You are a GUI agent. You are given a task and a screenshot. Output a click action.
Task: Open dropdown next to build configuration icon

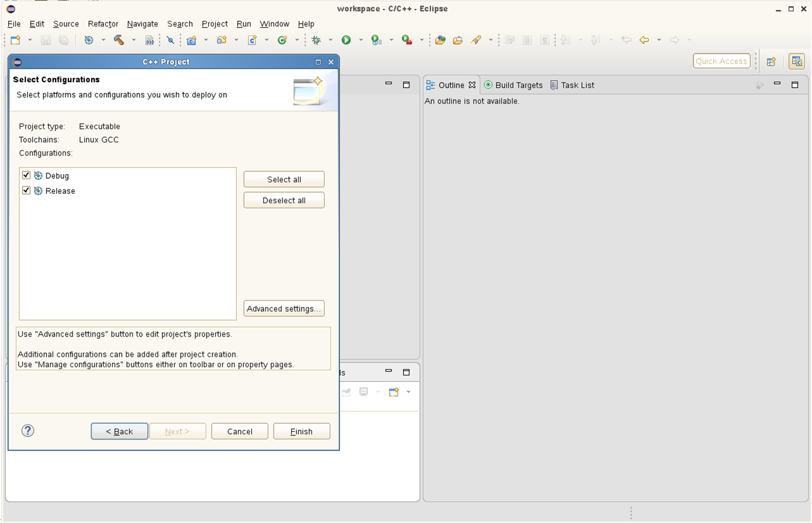click(x=103, y=40)
